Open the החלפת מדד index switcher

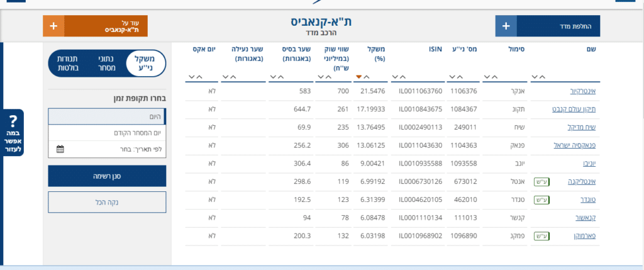click(548, 26)
